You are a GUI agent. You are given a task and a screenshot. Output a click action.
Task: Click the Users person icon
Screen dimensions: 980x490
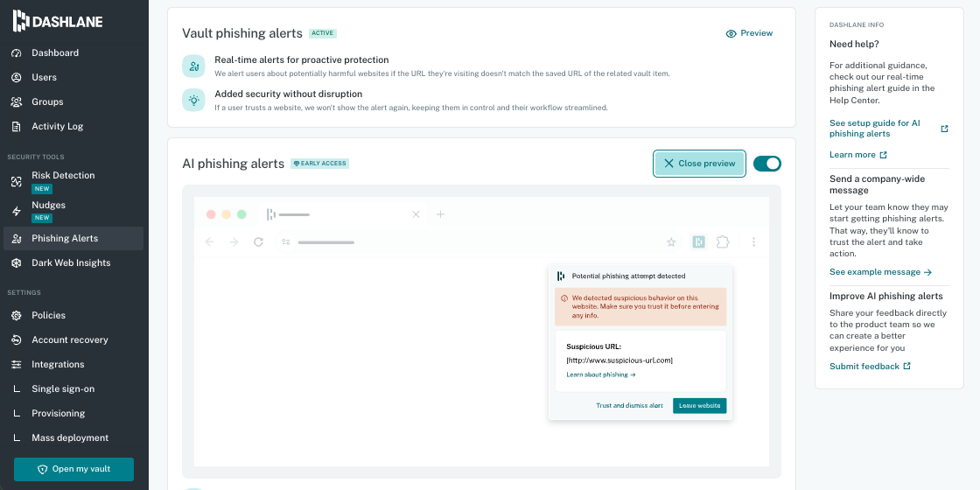point(17,78)
